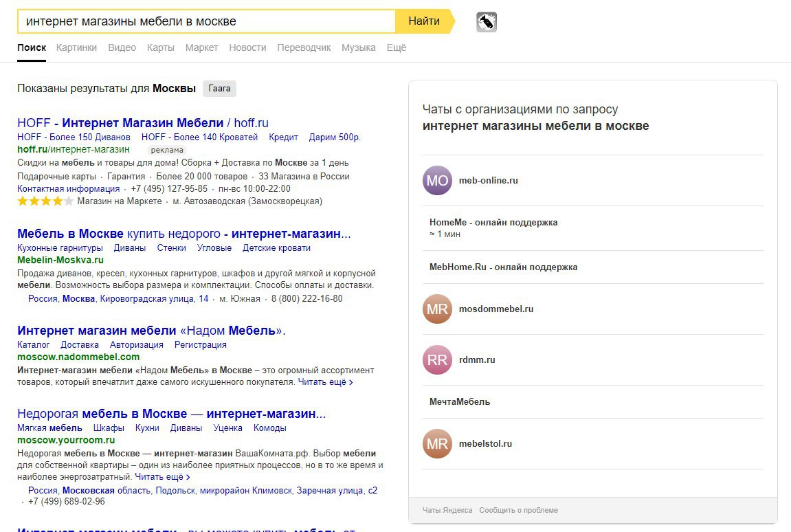Open the Чаты Яндекса footer link
This screenshot has width=791, height=532.
coord(447,510)
